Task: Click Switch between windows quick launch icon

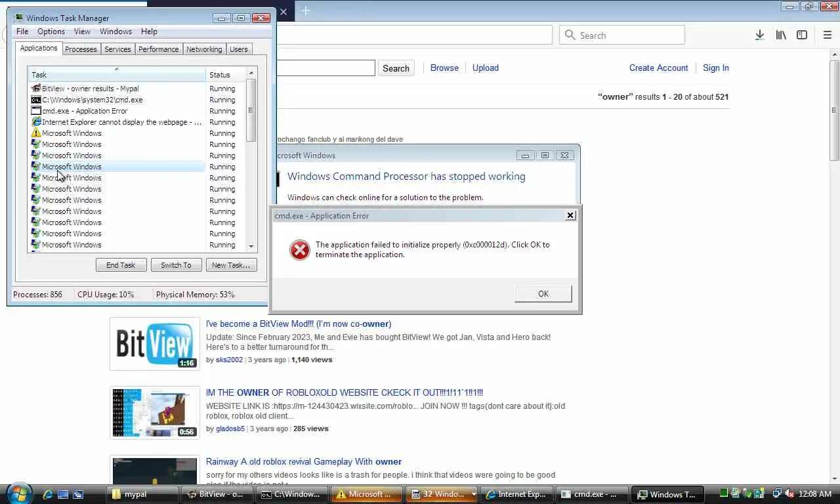Action: pos(78,494)
